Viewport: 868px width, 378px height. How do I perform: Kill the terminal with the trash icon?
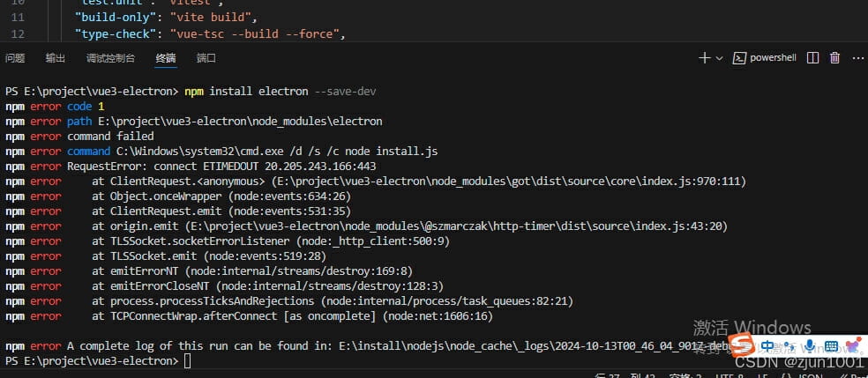(834, 58)
